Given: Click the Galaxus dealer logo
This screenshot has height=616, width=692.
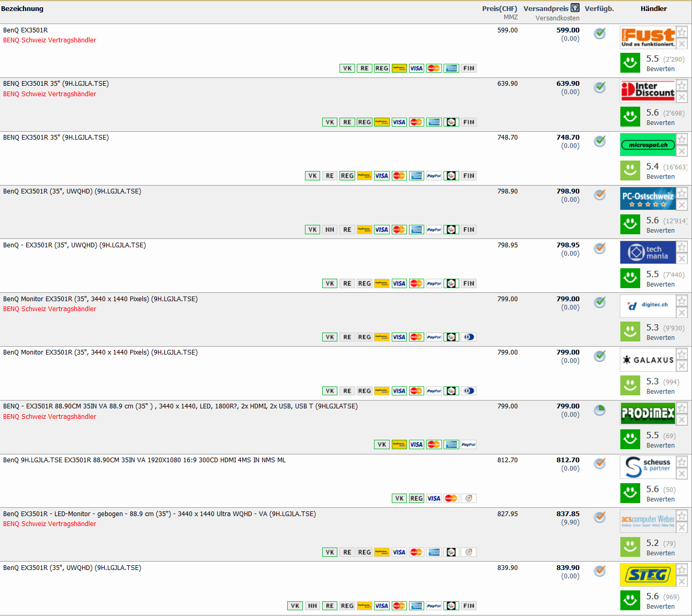Looking at the screenshot, I should tap(648, 360).
